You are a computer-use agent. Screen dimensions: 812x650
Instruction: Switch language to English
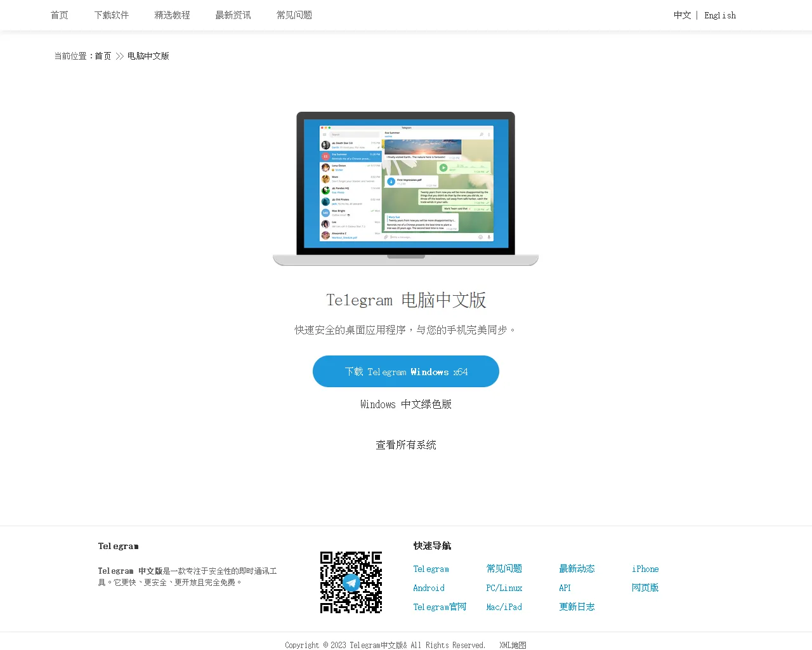[x=720, y=15]
